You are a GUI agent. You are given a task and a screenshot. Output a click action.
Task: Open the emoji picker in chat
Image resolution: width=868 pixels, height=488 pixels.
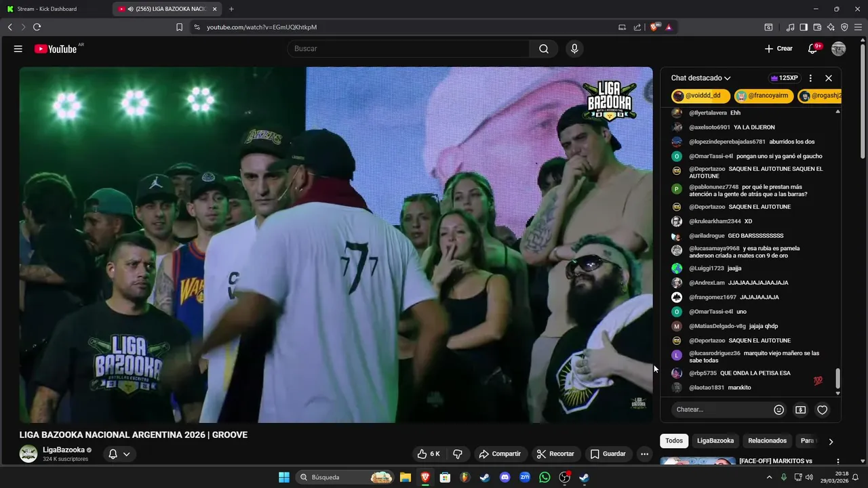tap(779, 409)
